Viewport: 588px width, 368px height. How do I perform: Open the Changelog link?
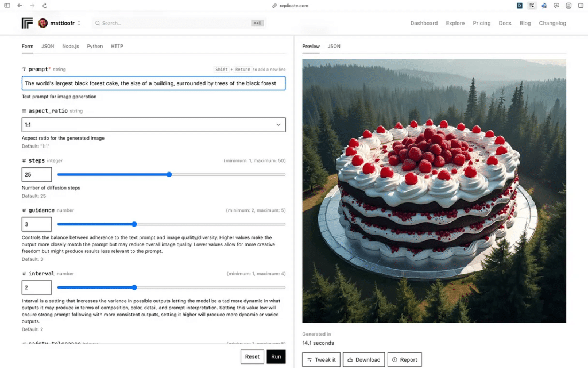pyautogui.click(x=552, y=23)
